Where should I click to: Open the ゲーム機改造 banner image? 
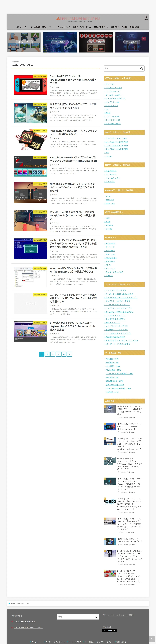[60, 42]
